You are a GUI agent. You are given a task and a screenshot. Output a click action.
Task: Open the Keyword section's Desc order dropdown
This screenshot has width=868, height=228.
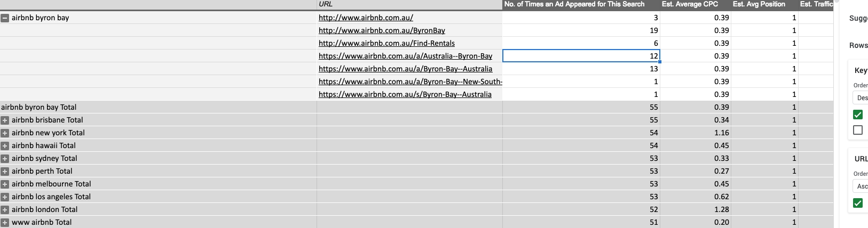coord(861,97)
